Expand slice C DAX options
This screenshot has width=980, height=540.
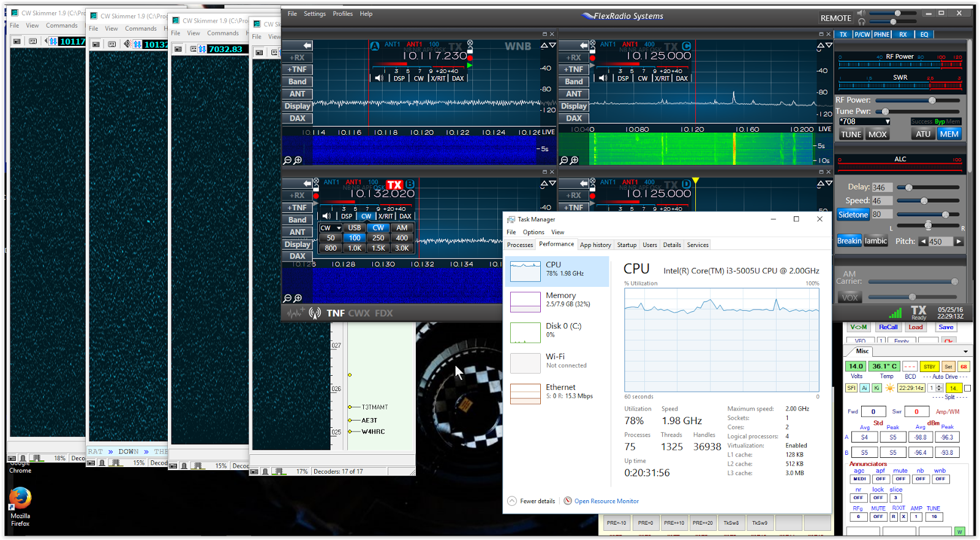coord(574,118)
